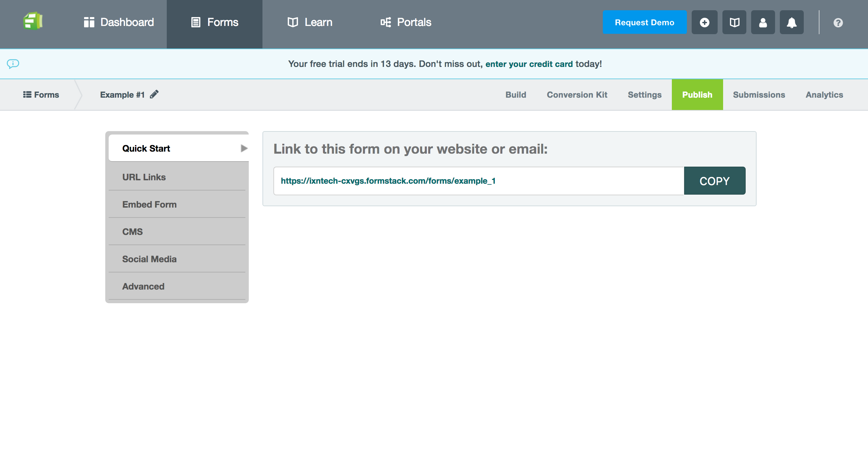Click the Request Demo button
The height and width of the screenshot is (463, 868).
pyautogui.click(x=645, y=23)
